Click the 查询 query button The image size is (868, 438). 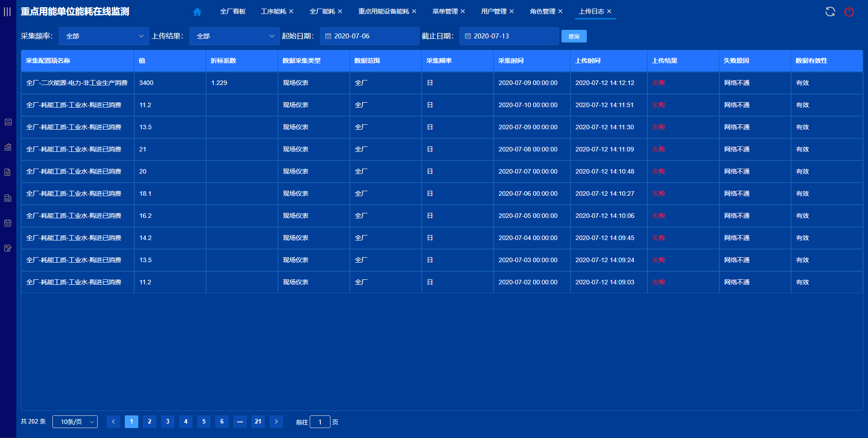pos(574,36)
